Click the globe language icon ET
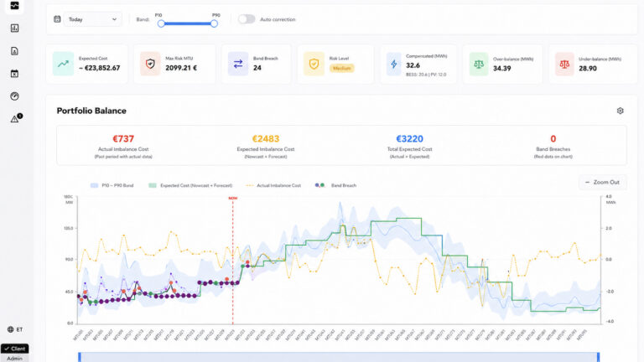The width and height of the screenshot is (644, 362). coord(15,329)
